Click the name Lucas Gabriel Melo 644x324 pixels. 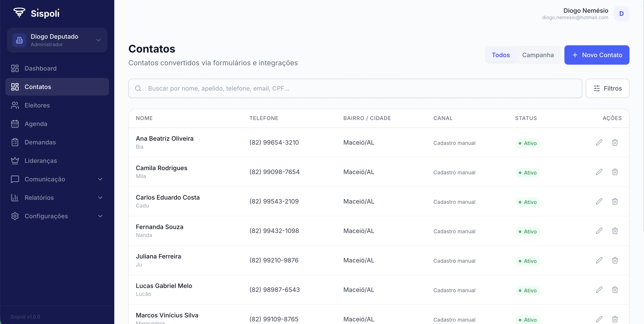[164, 286]
